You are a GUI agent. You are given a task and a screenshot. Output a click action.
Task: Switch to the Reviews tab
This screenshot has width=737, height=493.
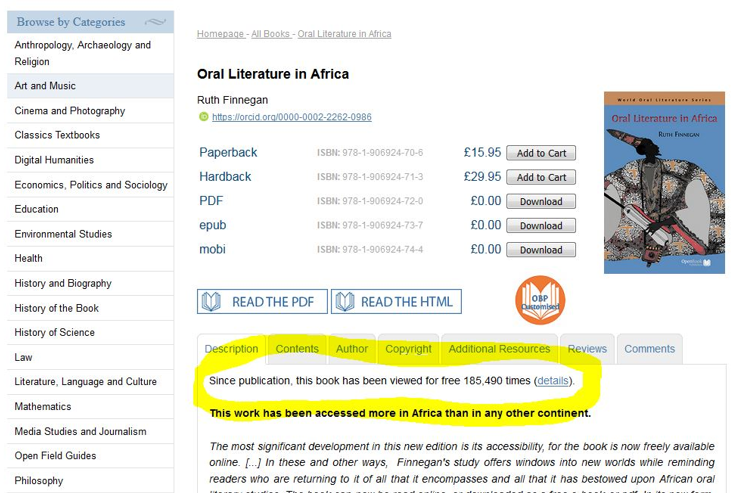(x=587, y=349)
